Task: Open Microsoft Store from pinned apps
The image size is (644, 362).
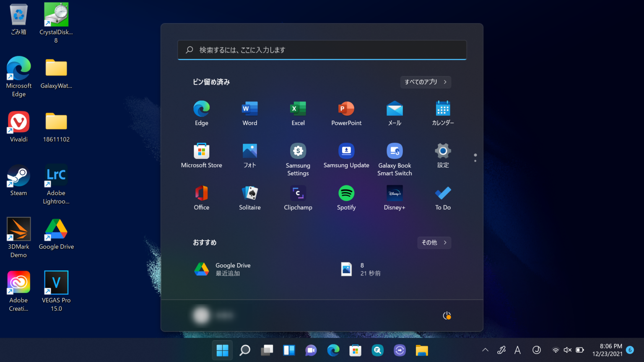Action: [x=201, y=155]
